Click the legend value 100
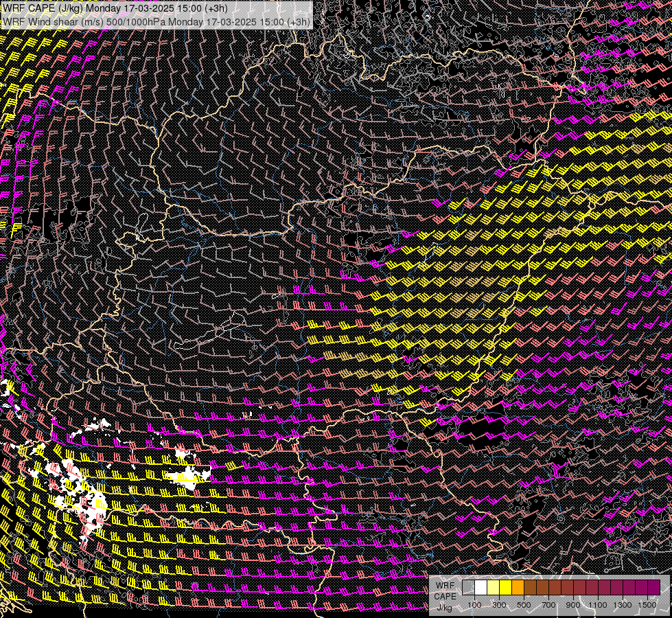The image size is (672, 618). (x=474, y=605)
